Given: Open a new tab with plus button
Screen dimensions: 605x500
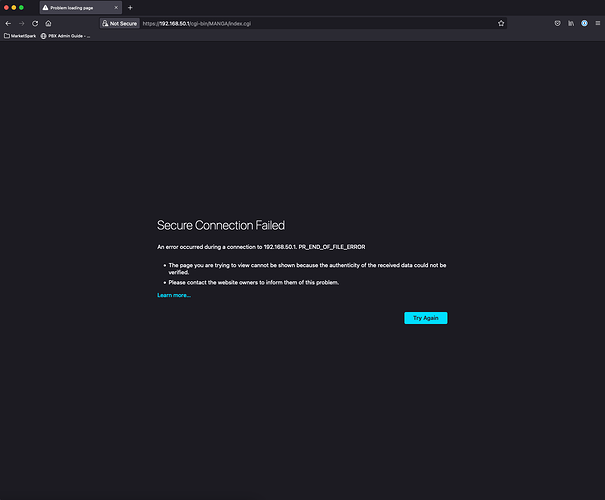Looking at the screenshot, I should tap(130, 8).
